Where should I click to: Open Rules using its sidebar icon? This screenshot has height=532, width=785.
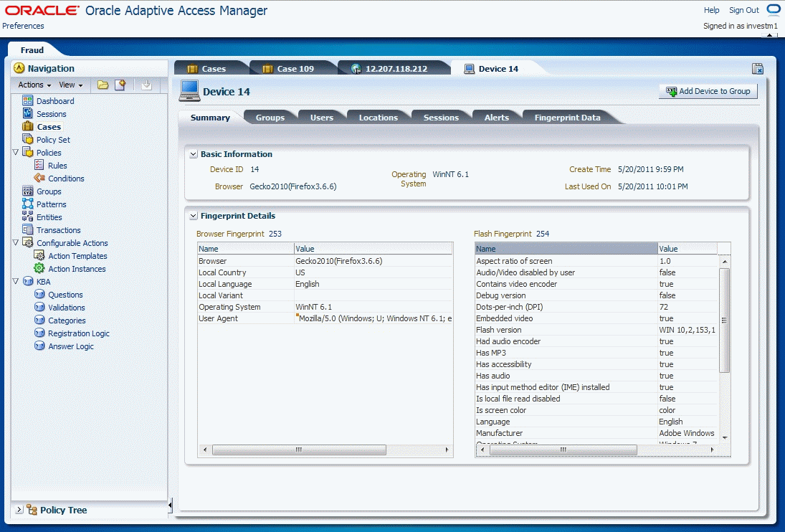(39, 165)
